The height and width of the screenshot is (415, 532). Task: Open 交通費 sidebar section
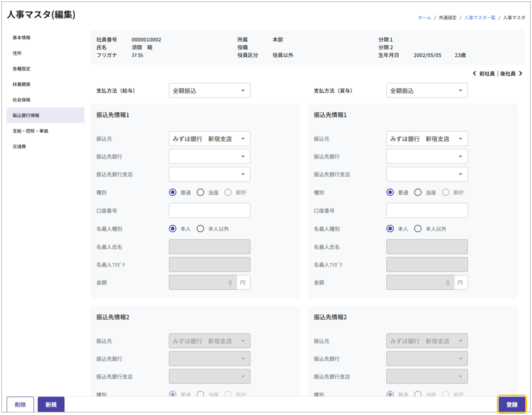[x=20, y=147]
